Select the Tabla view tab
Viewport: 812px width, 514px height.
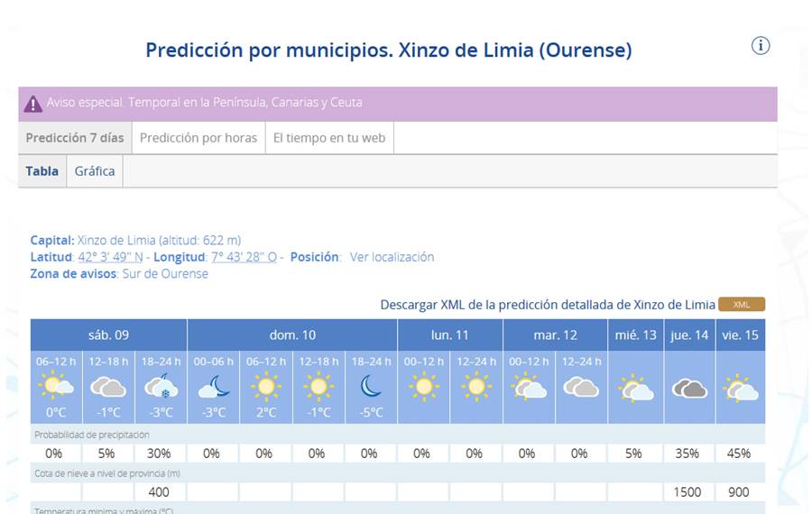coord(42,170)
